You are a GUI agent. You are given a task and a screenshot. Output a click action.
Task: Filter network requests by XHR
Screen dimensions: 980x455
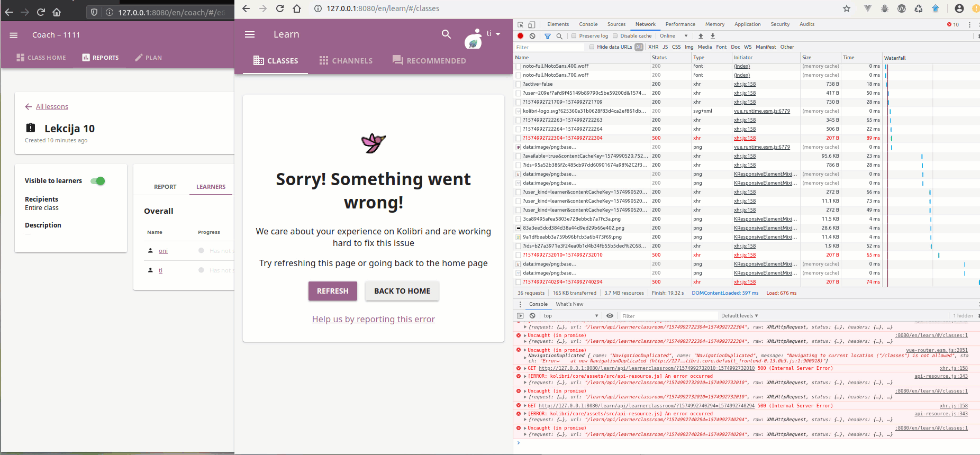coord(654,47)
